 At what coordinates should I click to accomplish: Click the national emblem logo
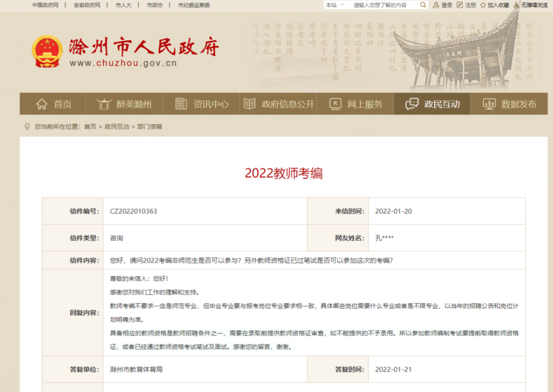click(x=47, y=51)
